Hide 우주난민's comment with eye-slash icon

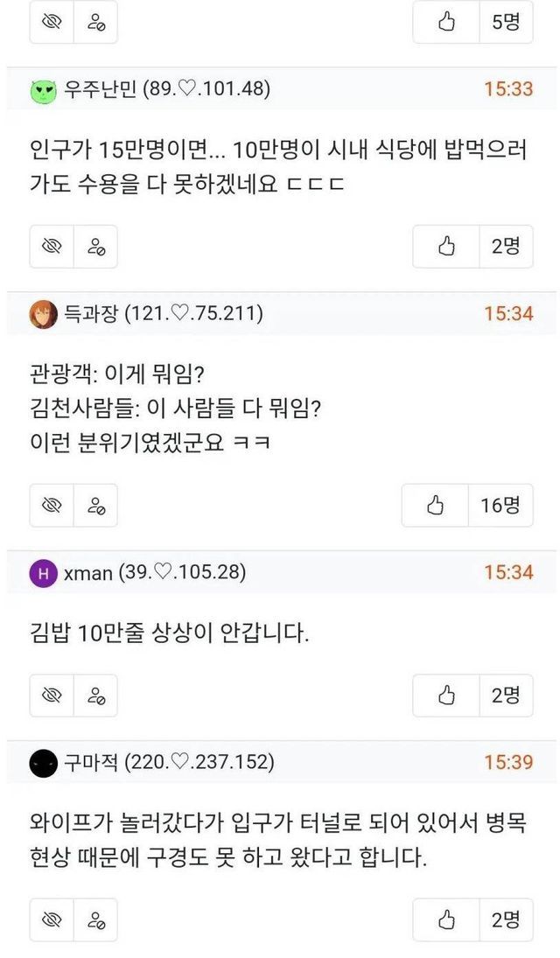[x=52, y=247]
